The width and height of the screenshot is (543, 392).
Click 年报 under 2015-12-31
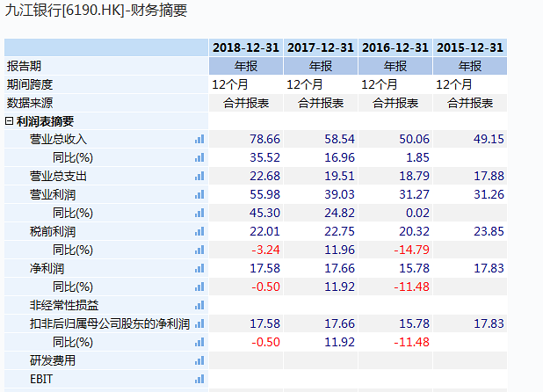pyautogui.click(x=470, y=66)
